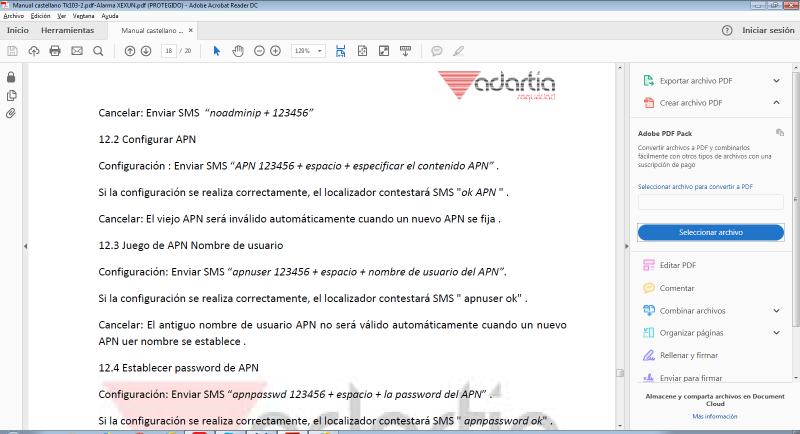The width and height of the screenshot is (800, 434).
Task: Collapse Crear archivo PDF section
Action: [776, 102]
